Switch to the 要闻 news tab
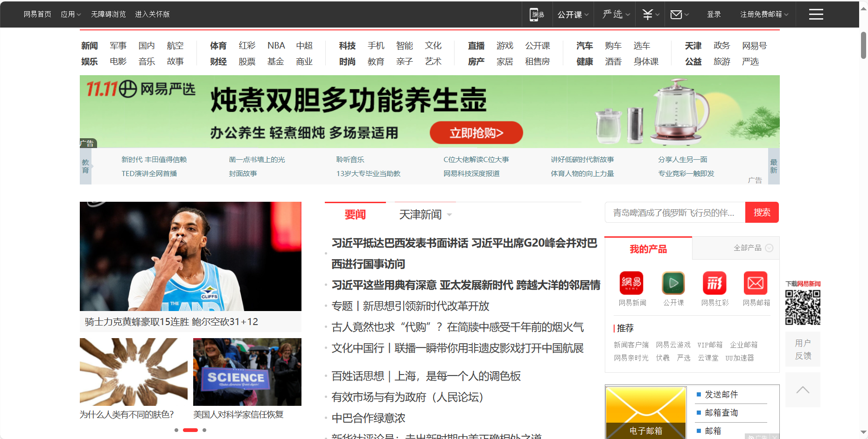 355,214
